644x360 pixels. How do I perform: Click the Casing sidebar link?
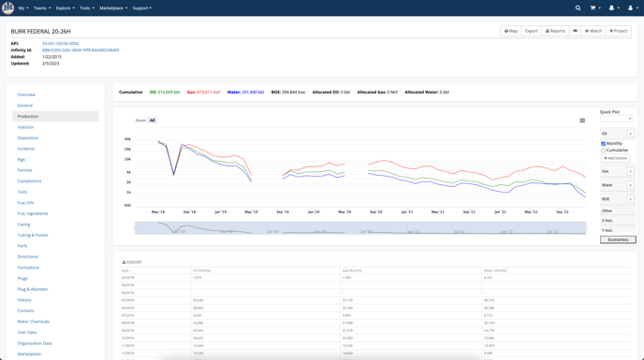point(23,224)
